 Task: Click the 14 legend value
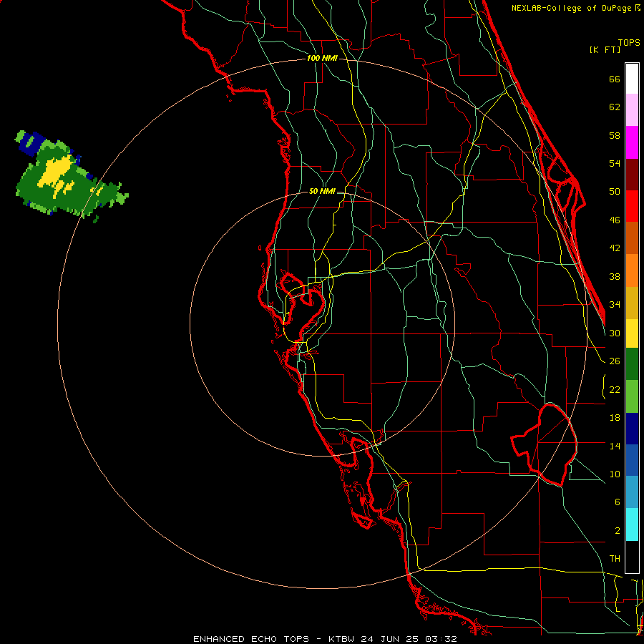pyautogui.click(x=615, y=446)
